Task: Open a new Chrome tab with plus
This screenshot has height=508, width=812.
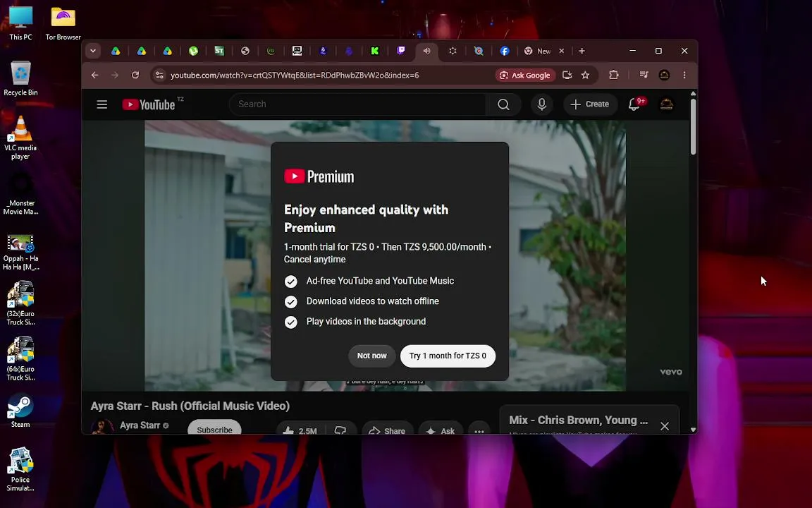Action: [x=582, y=51]
